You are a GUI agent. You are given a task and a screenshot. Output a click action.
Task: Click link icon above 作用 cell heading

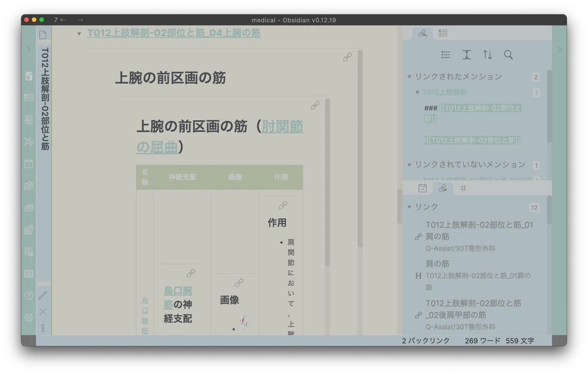283,205
